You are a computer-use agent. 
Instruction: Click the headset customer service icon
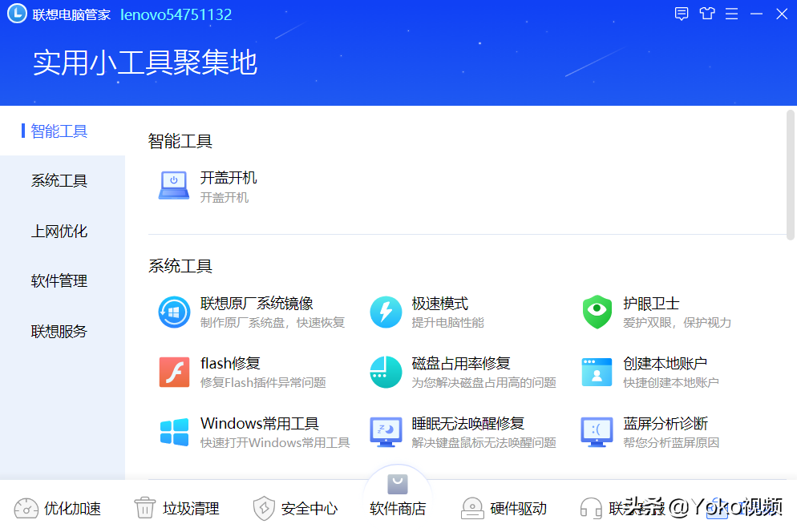[x=591, y=508]
